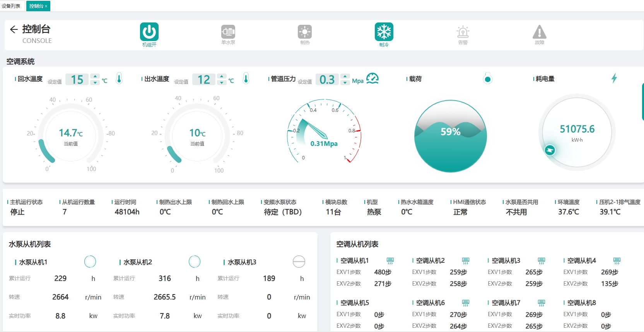Click the 从机运行数量 value 7
This screenshot has width=644, height=332.
(x=65, y=212)
